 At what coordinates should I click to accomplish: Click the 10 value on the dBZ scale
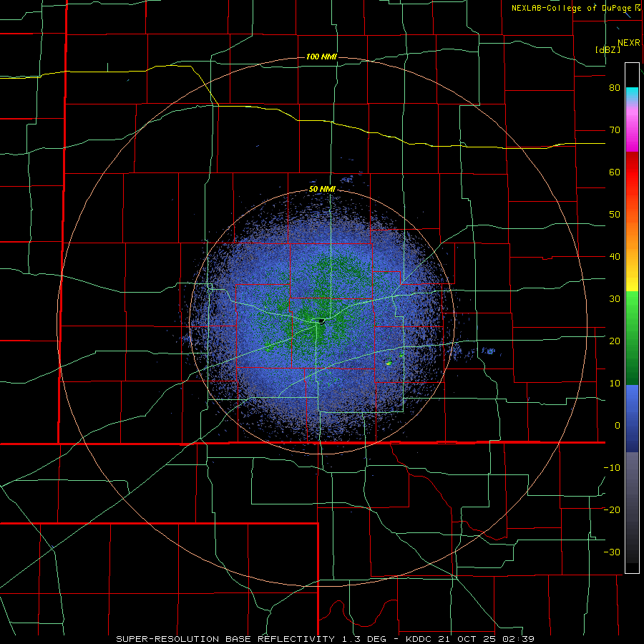(x=615, y=384)
